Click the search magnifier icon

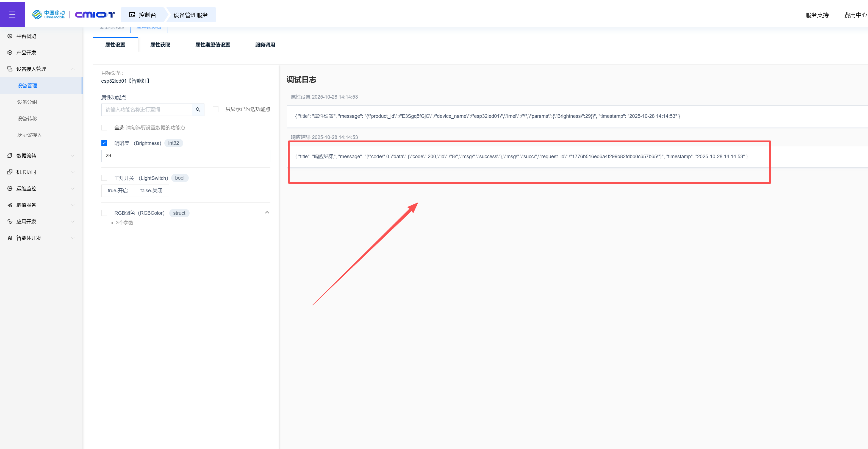pyautogui.click(x=198, y=110)
